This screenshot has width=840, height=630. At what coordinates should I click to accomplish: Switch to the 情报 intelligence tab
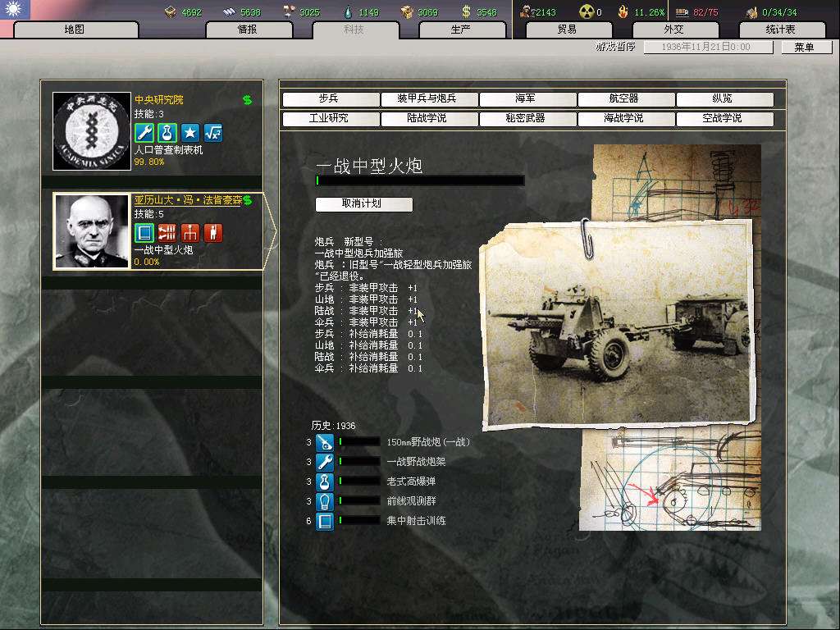tap(249, 30)
